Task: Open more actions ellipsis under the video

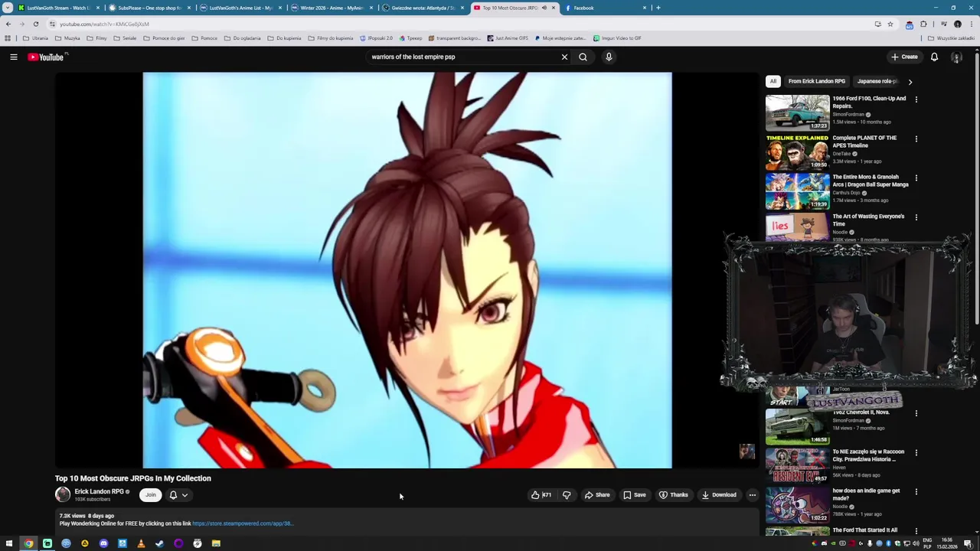Action: pos(752,495)
